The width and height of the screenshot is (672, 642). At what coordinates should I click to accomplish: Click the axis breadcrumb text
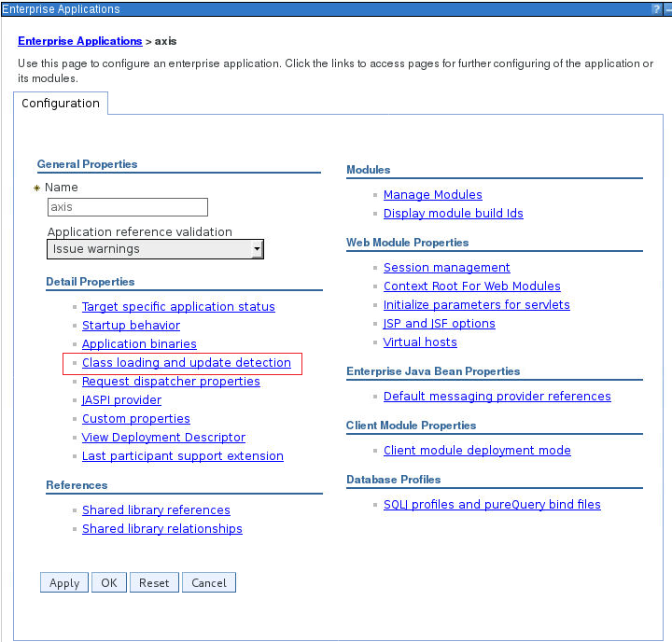point(165,41)
